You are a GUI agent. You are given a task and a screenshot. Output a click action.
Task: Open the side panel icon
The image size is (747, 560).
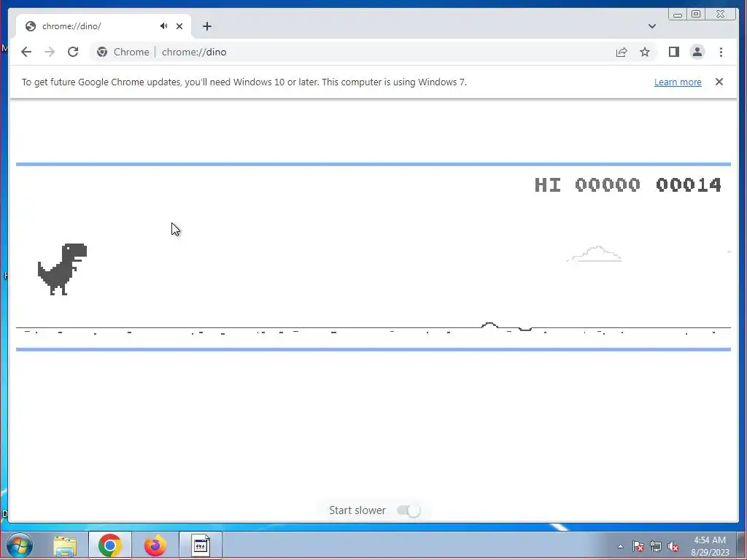click(x=673, y=52)
